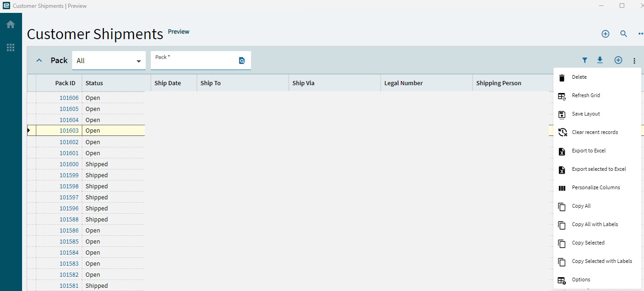Viewport: 644px width, 291px height.
Task: Open the All filter dropdown
Action: pyautogui.click(x=109, y=60)
